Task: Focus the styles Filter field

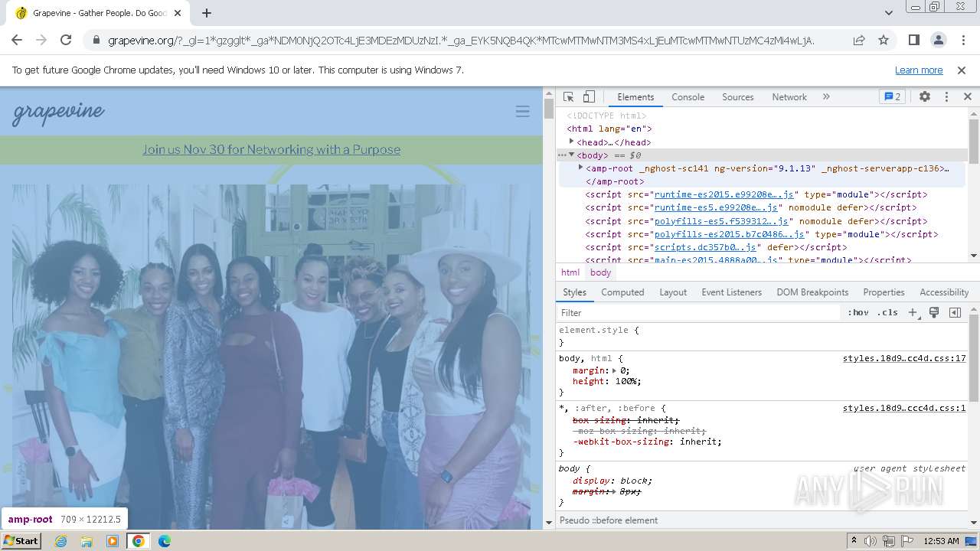Action: (698, 312)
